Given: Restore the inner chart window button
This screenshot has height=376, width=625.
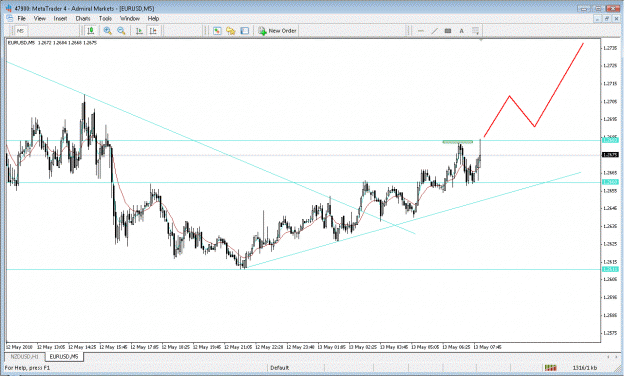Looking at the screenshot, I should (607, 18).
